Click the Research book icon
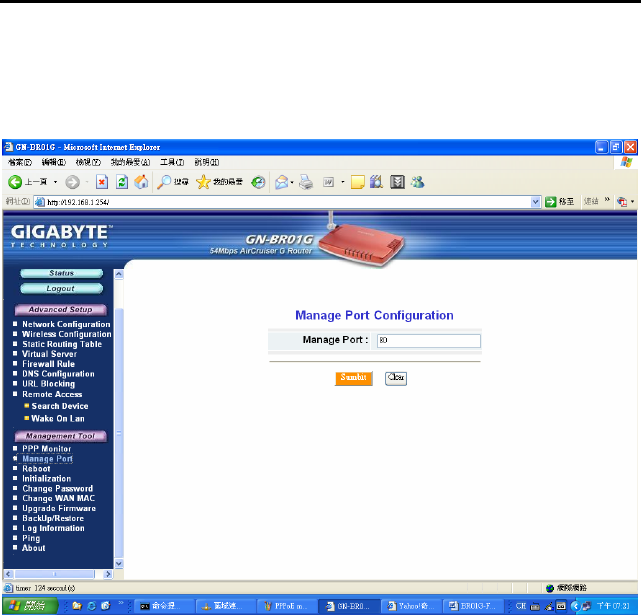641x615 pixels. (x=377, y=182)
